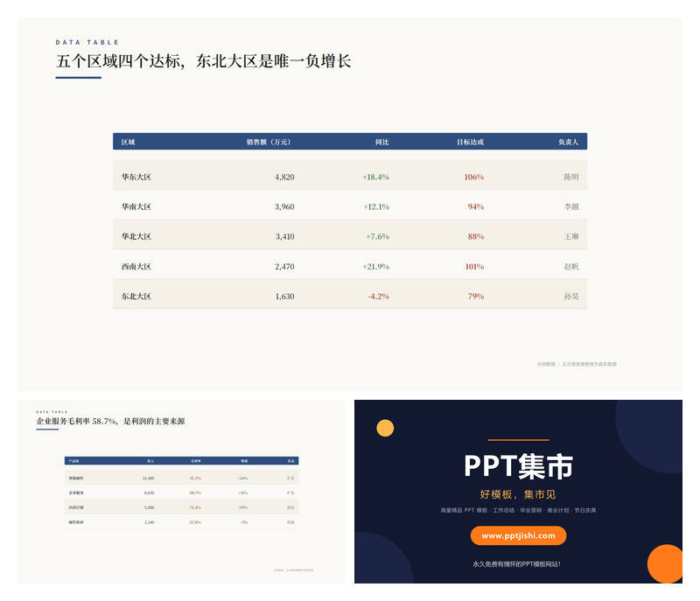This screenshot has height=601, width=700.
Task: Click the negative growth figure '-4.2%'
Action: (378, 297)
